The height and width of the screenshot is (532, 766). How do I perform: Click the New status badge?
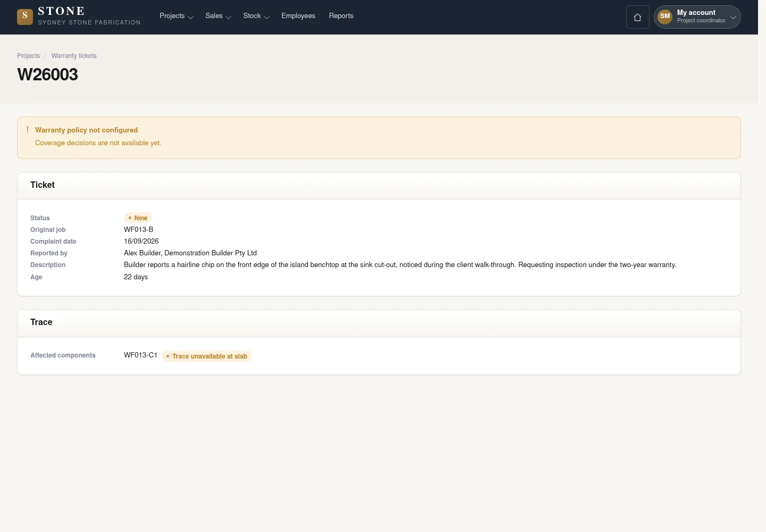click(x=138, y=218)
